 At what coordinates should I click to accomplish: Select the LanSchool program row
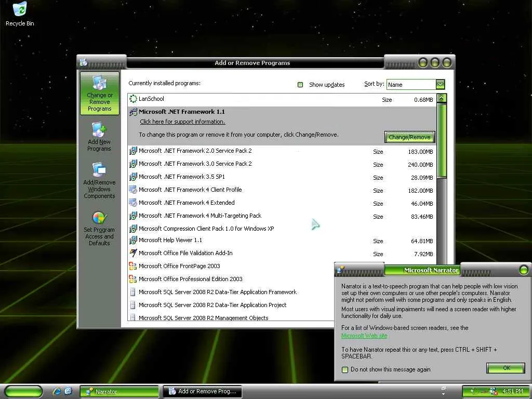click(282, 99)
